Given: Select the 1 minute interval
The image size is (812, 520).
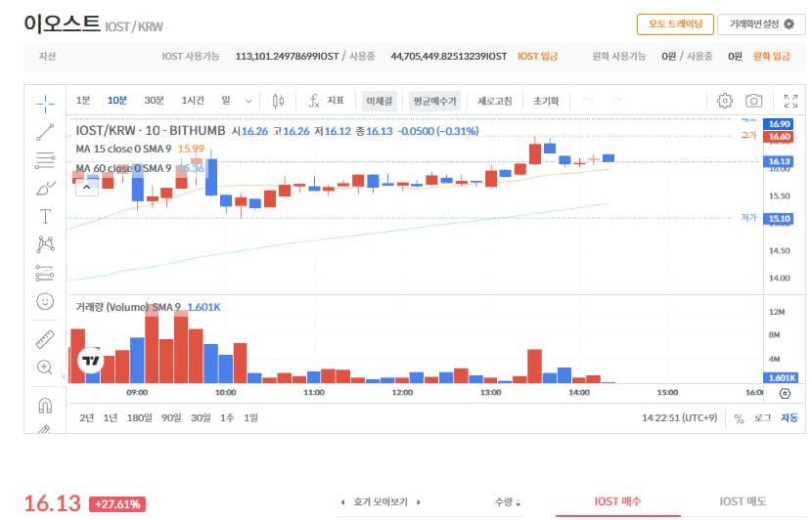Looking at the screenshot, I should [83, 101].
